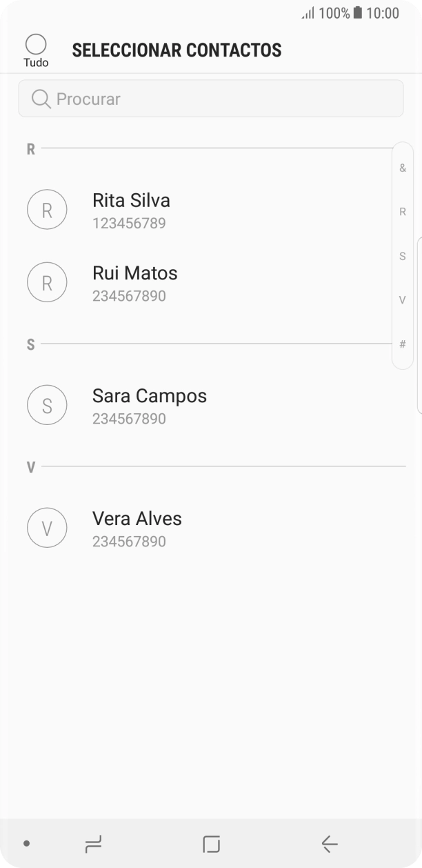This screenshot has height=868, width=422.
Task: Tap Vera Alves's circular avatar
Action: 47,527
